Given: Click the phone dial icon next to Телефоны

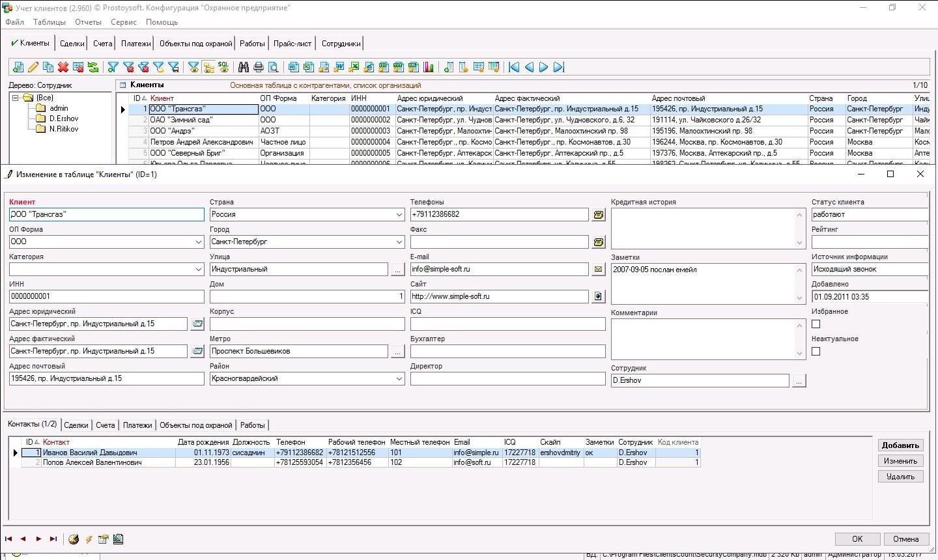Looking at the screenshot, I should pos(598,215).
